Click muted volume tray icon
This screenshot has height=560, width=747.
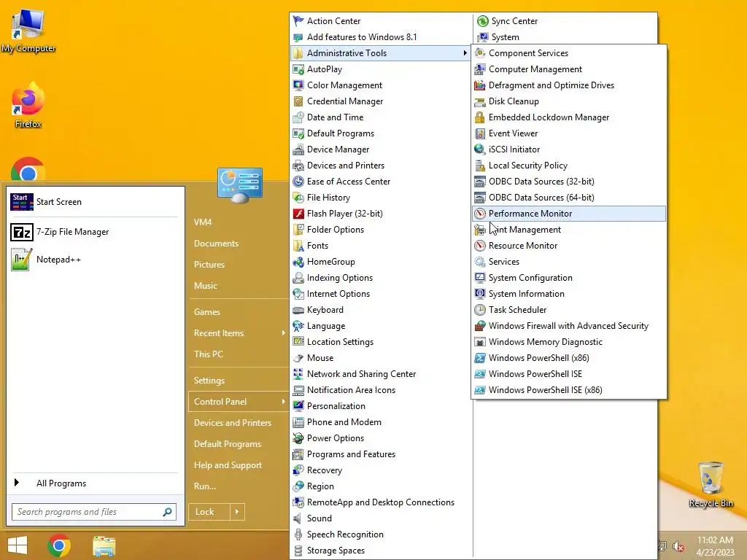[678, 546]
